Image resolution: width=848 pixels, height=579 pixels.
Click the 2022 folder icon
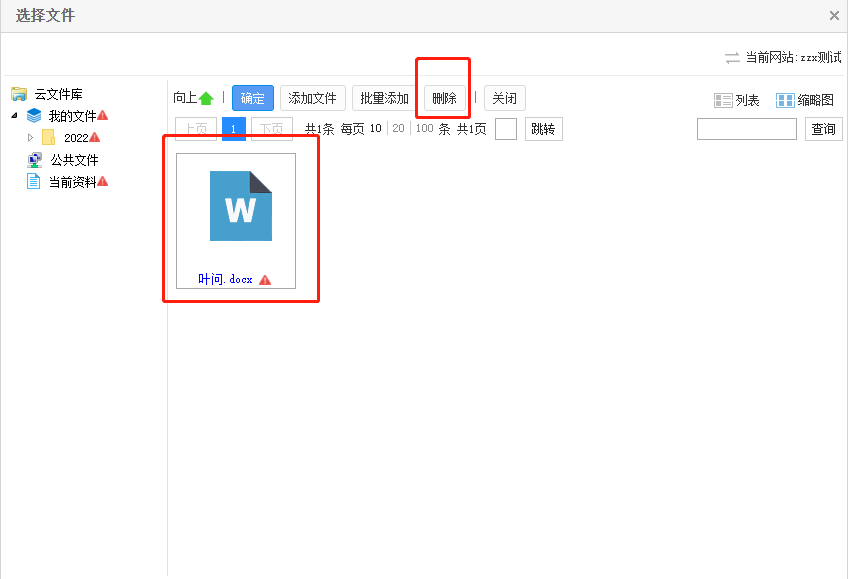tap(49, 137)
